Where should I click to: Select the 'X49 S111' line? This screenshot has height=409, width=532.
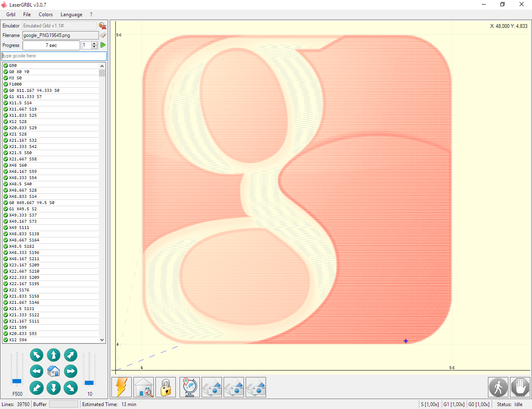point(51,228)
